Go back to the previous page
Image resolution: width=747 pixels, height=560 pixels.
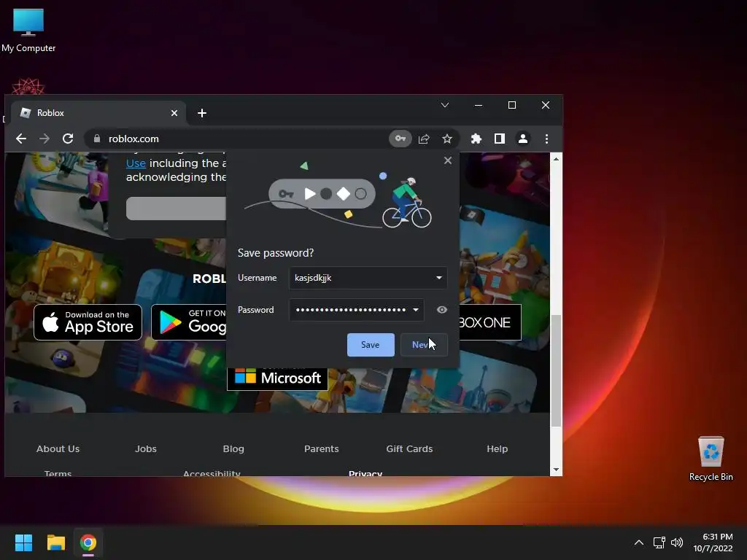21,139
